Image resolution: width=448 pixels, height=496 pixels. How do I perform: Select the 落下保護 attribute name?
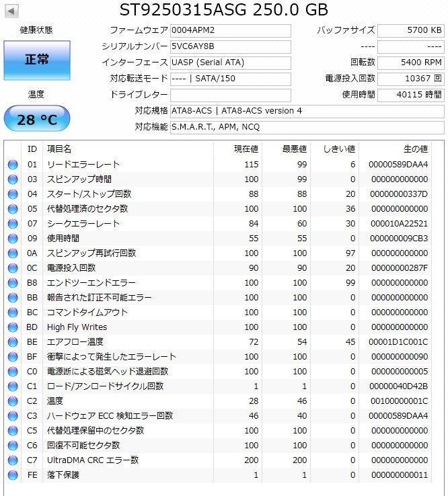pos(63,475)
